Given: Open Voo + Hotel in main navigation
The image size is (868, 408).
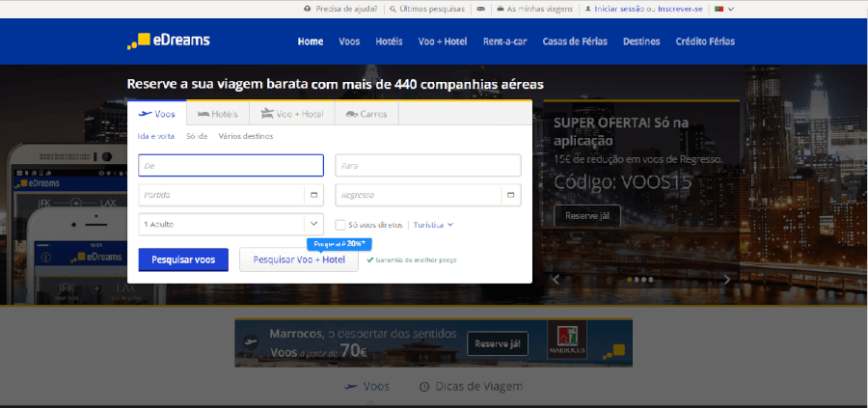Looking at the screenshot, I should (443, 41).
